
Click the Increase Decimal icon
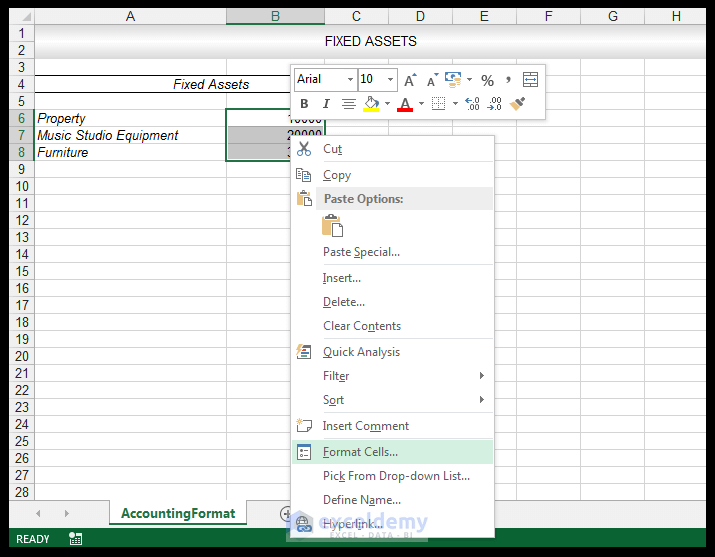(x=472, y=104)
